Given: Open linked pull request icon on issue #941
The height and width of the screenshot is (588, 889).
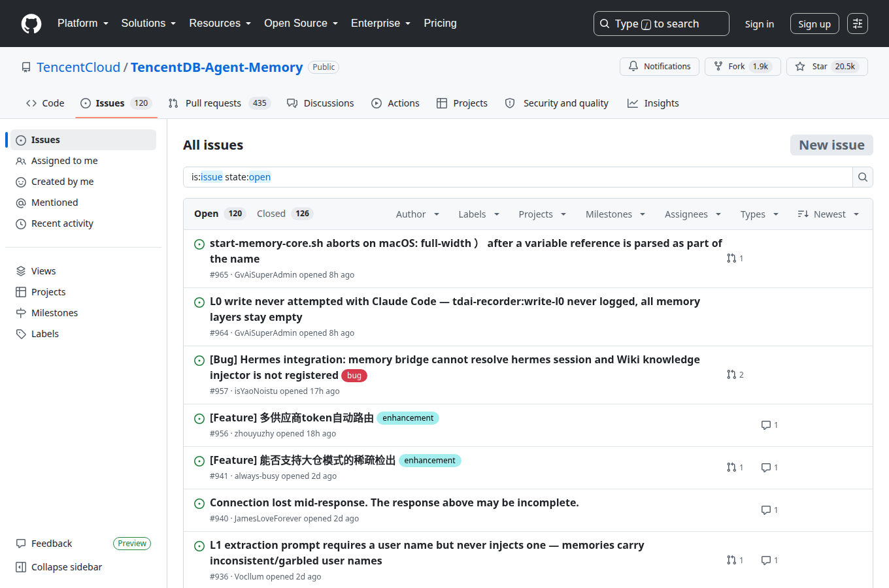Looking at the screenshot, I should 735,467.
